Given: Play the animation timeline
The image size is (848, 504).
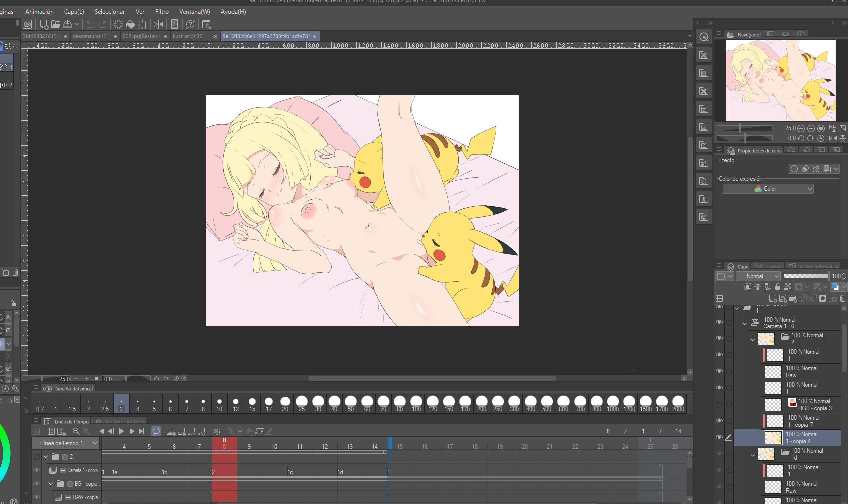Looking at the screenshot, I should [x=121, y=431].
